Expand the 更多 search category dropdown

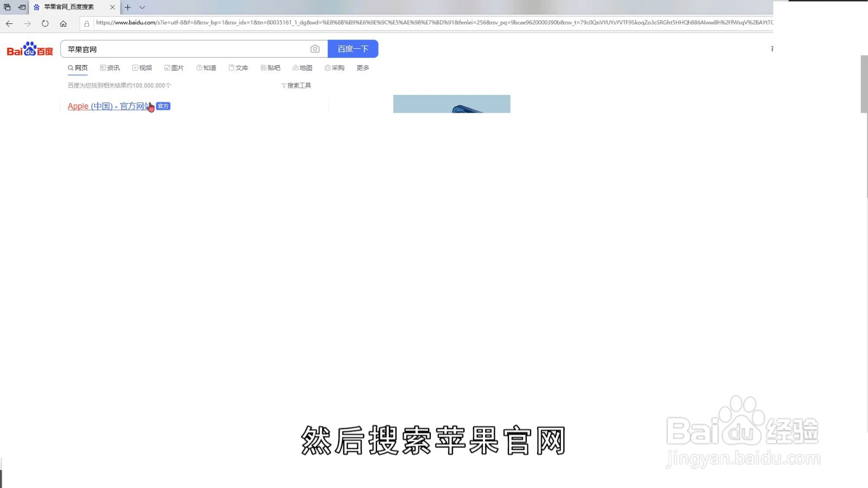362,67
